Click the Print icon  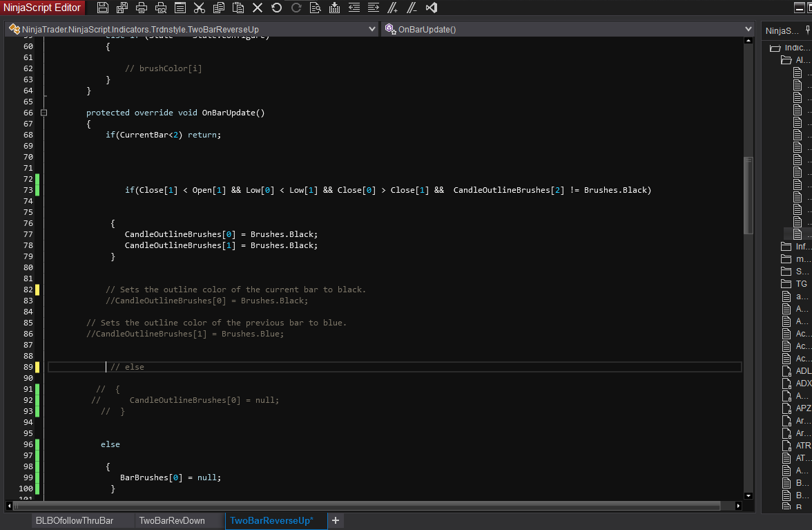coord(142,8)
